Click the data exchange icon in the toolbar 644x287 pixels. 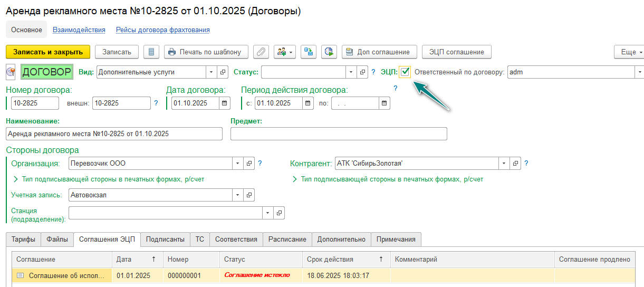[x=308, y=52]
